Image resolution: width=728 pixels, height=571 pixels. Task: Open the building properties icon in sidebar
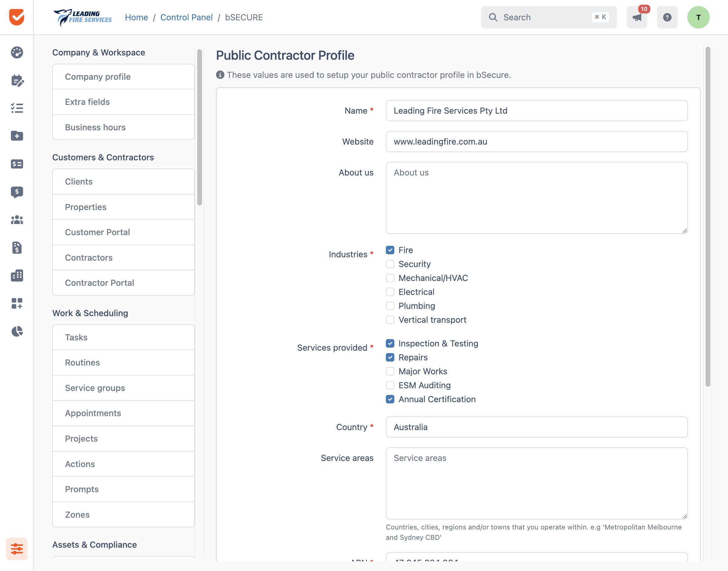17,275
